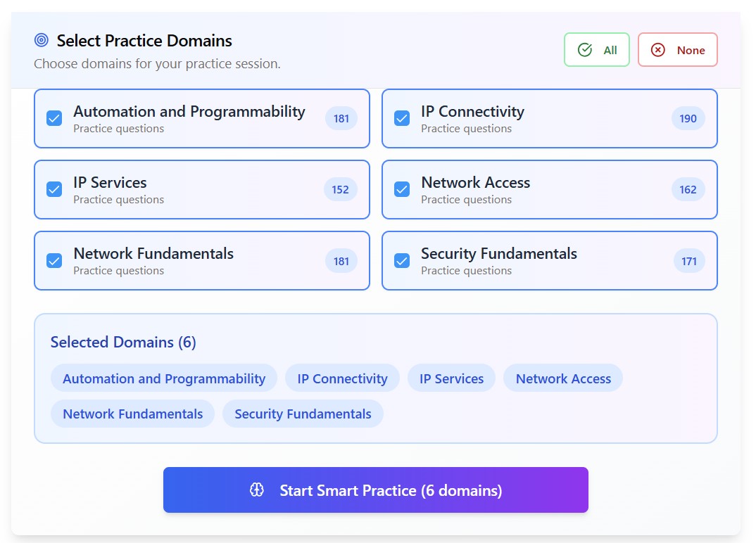Click the IP Services card title
Screen dimensions: 756x543
click(110, 183)
